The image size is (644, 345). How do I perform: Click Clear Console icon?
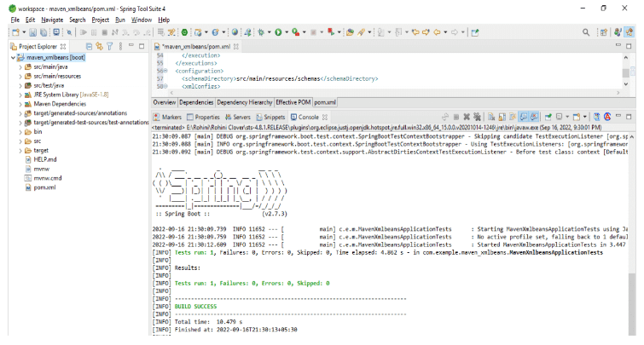[491, 117]
